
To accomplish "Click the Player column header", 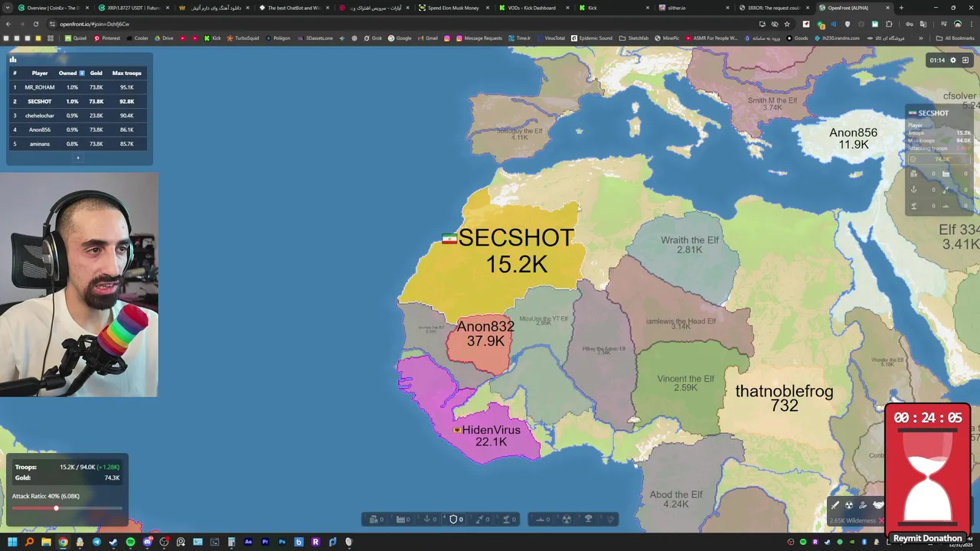I will point(40,73).
